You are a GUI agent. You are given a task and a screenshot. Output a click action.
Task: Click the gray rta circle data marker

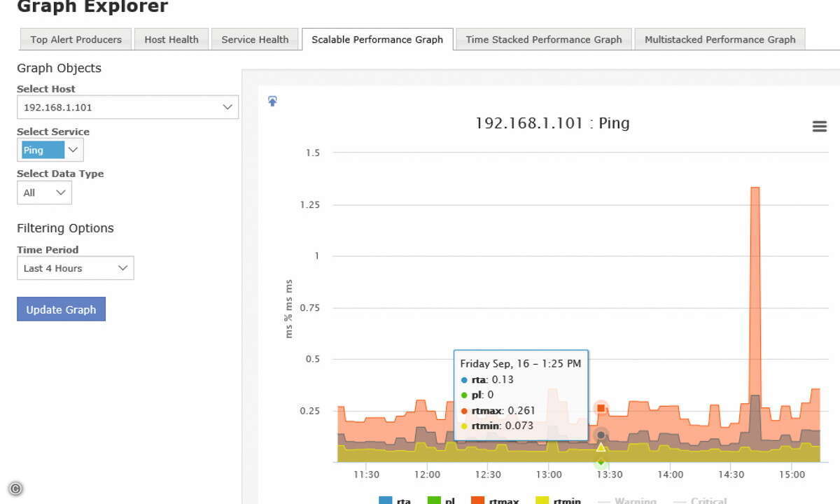(601, 435)
